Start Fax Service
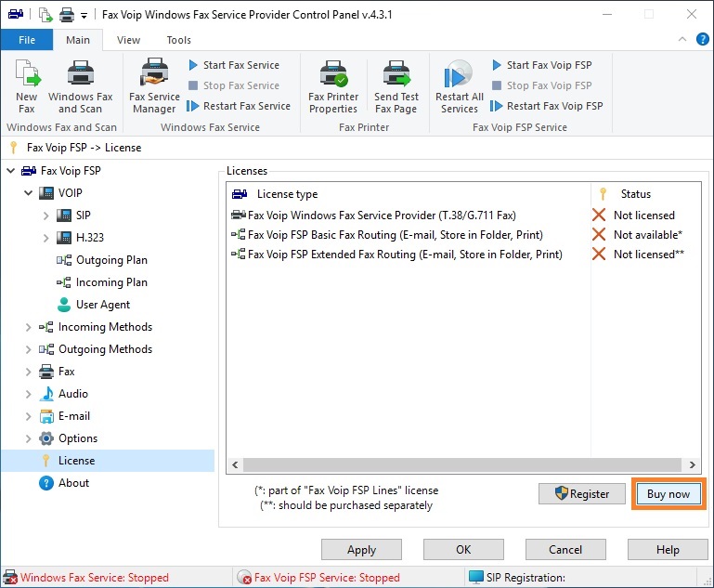The width and height of the screenshot is (714, 588). click(234, 65)
